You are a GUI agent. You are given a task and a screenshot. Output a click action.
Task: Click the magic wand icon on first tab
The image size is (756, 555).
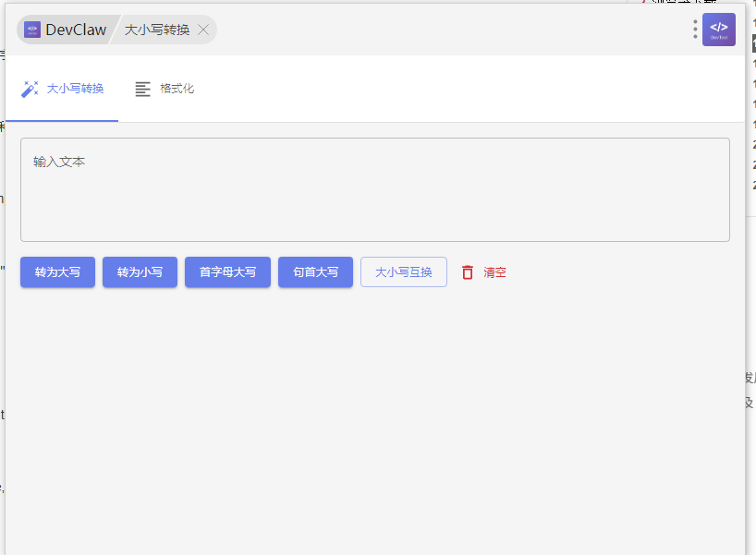(30, 89)
